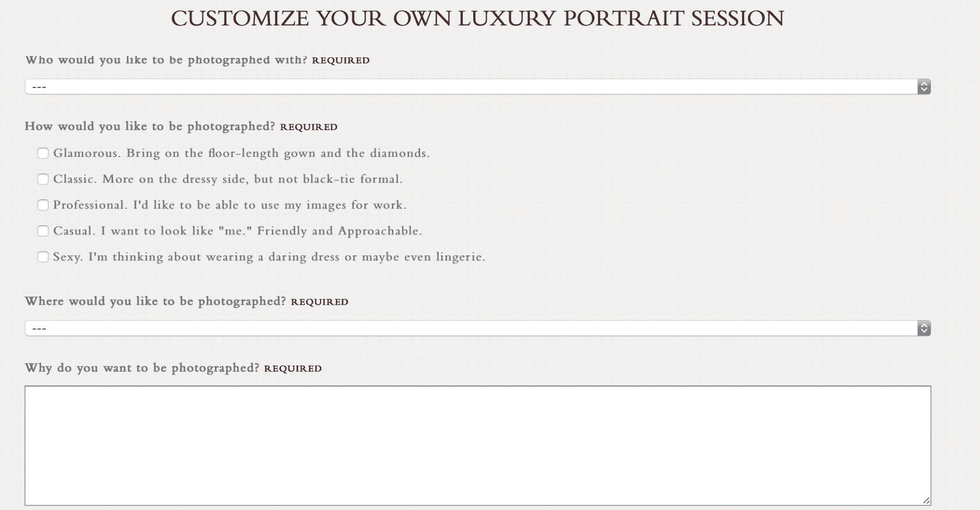The height and width of the screenshot is (510, 980).
Task: Tick the Casual checkbox
Action: (43, 231)
